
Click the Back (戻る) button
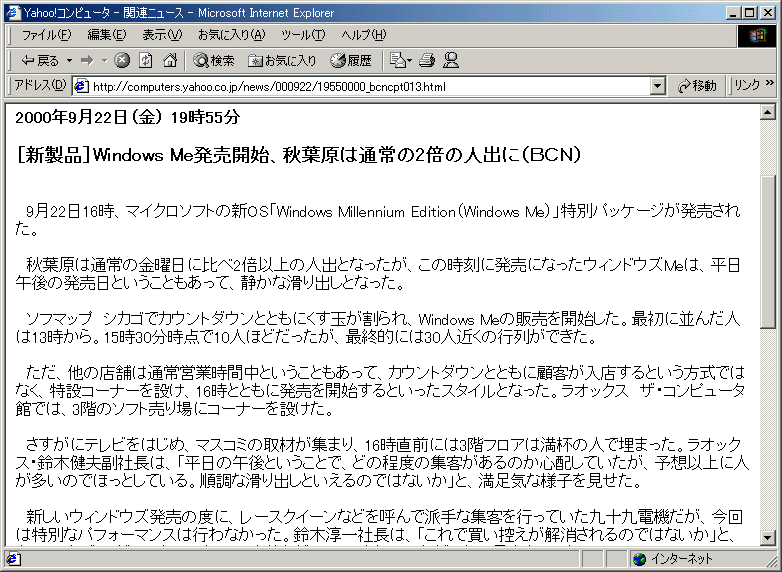pos(40,61)
